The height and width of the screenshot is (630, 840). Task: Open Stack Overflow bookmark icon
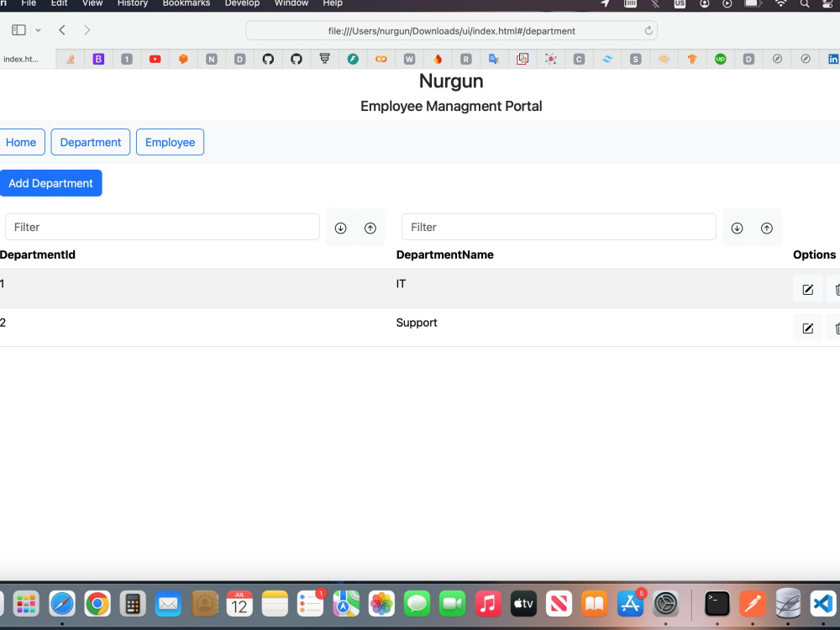point(71,59)
